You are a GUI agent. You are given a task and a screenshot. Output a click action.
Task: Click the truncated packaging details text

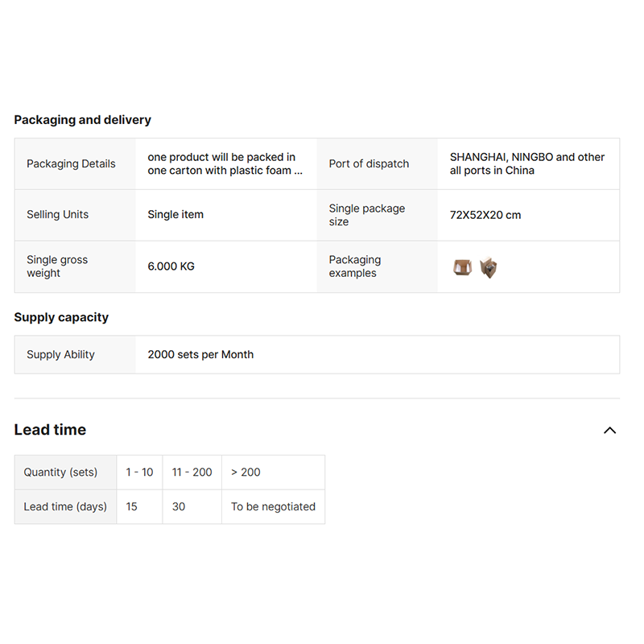(x=225, y=163)
